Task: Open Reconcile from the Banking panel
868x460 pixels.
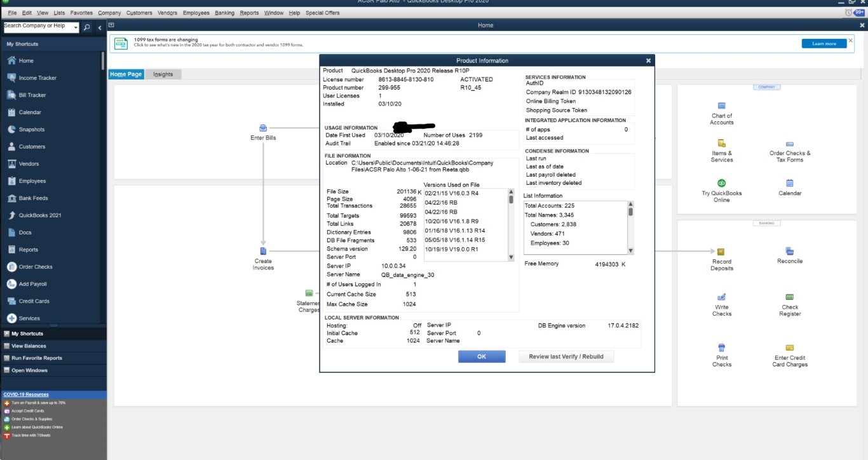Action: [x=790, y=252]
